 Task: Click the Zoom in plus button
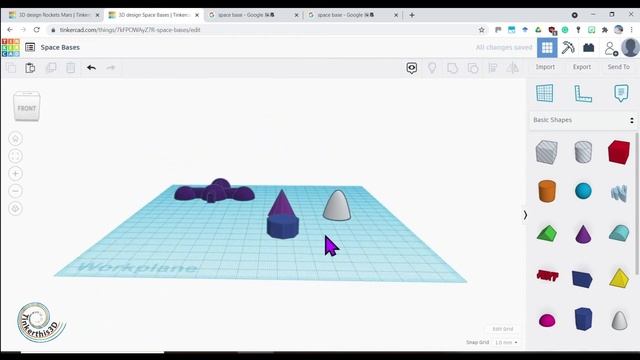point(16,174)
